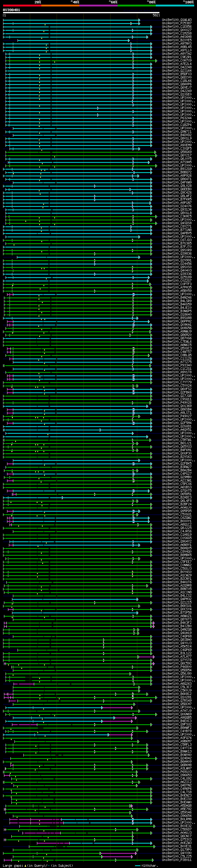Select the UniRef100_Q2I164 label
Viewport: 197px width, 868px height.
click(x=177, y=71)
